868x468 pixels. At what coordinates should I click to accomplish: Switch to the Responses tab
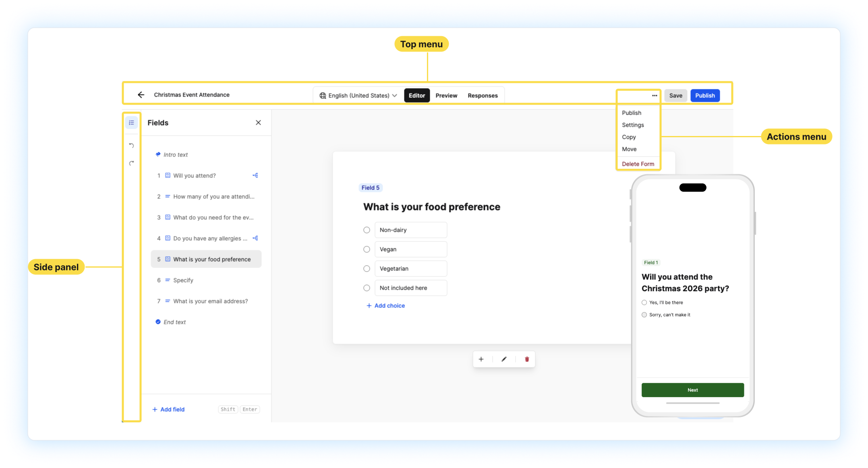(483, 96)
